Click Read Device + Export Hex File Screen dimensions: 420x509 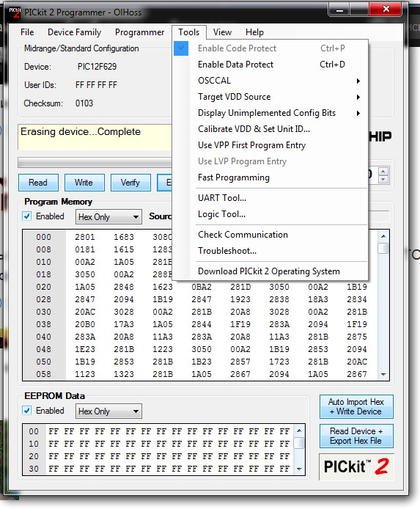356,436
